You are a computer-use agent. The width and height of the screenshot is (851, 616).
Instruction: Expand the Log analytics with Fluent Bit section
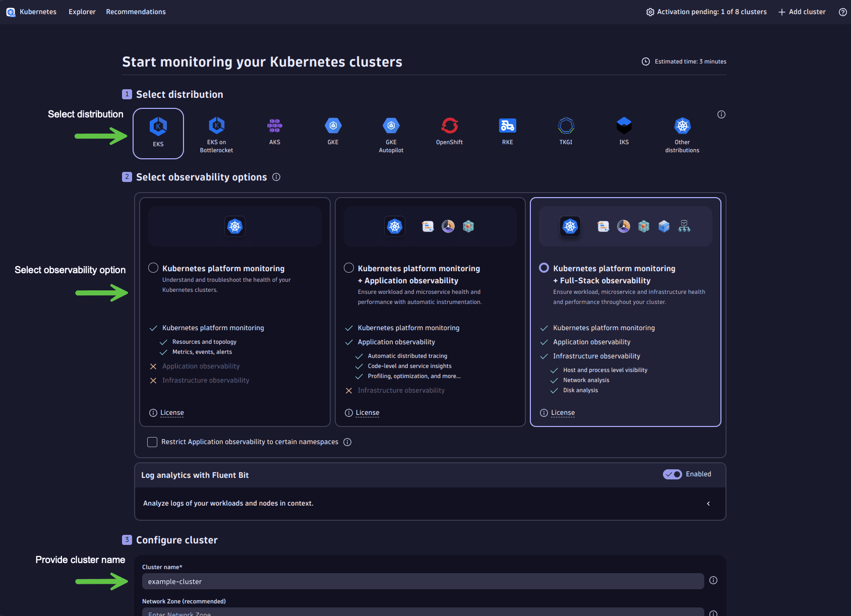click(708, 504)
